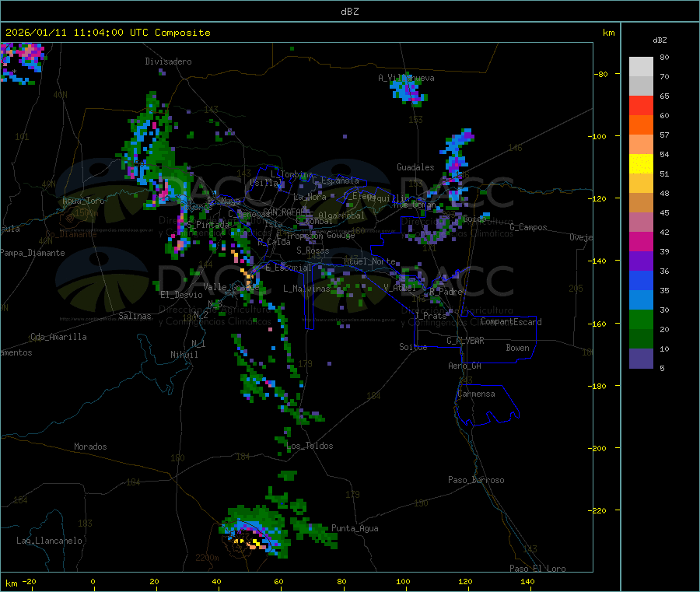Click the 0 km horizontal axis tick
This screenshot has width=700, height=592.
pos(93,581)
